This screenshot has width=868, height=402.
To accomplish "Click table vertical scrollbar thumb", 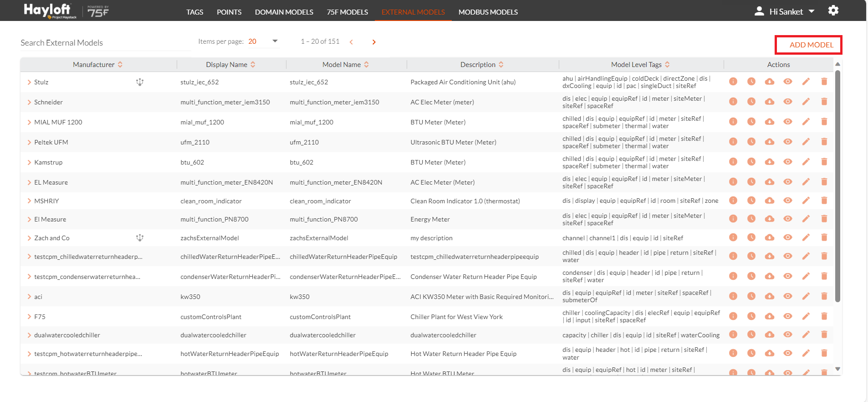I will click(837, 186).
